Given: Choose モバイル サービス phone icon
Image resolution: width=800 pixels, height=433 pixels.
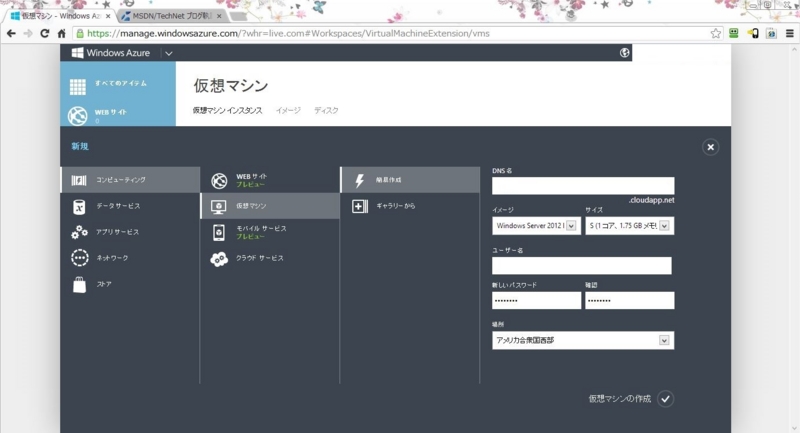Looking at the screenshot, I should pos(219,232).
